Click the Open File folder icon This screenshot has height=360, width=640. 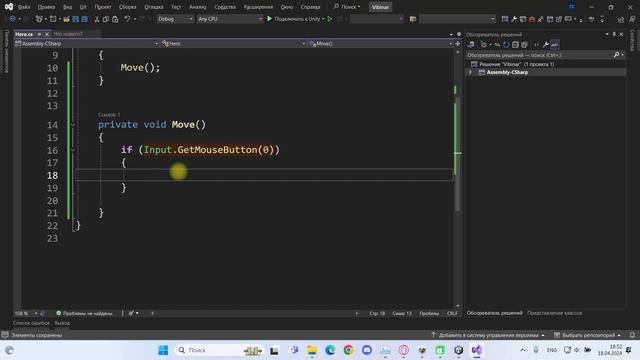(66, 19)
